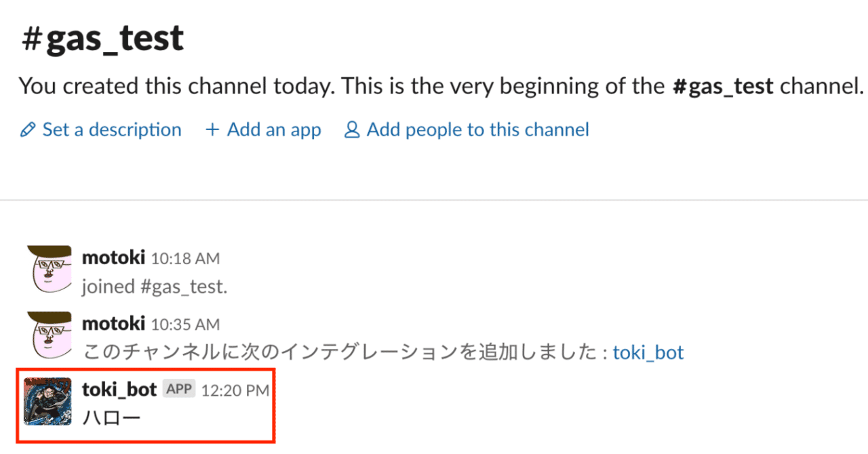Open the 10:18 AM timestamp
The width and height of the screenshot is (868, 454).
tap(185, 259)
